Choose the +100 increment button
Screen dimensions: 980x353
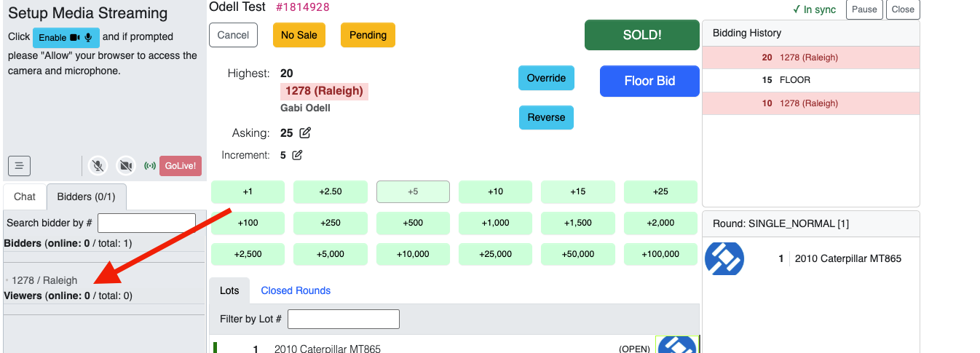(248, 223)
